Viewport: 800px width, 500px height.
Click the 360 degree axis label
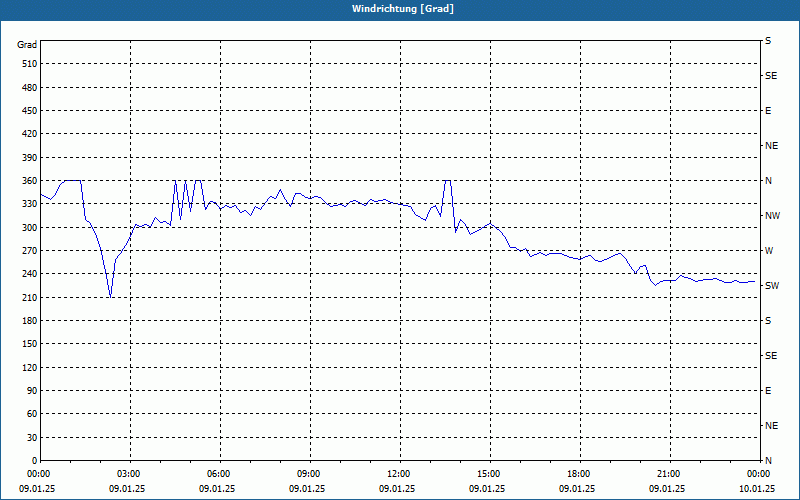pos(31,181)
